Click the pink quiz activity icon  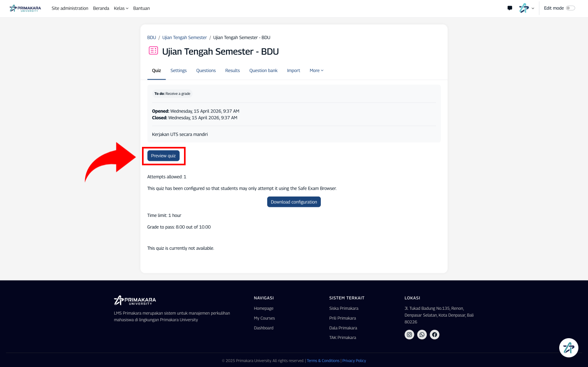click(153, 50)
